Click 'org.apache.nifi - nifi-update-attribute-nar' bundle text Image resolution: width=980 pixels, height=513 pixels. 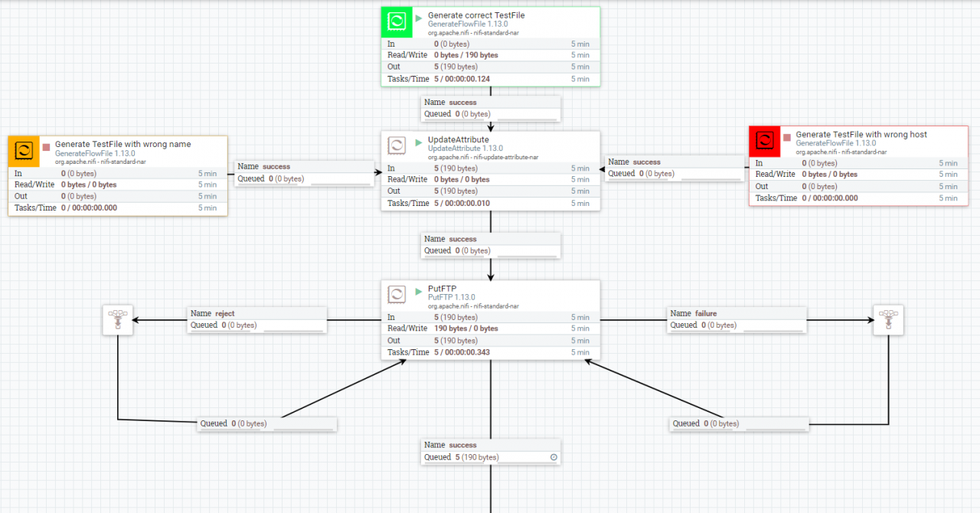click(483, 157)
